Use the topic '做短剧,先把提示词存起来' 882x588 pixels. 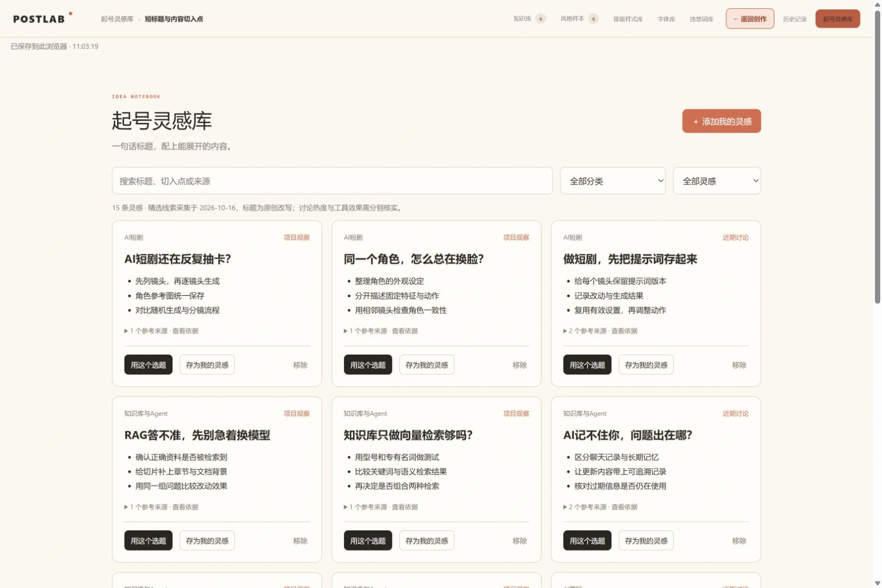coord(587,365)
